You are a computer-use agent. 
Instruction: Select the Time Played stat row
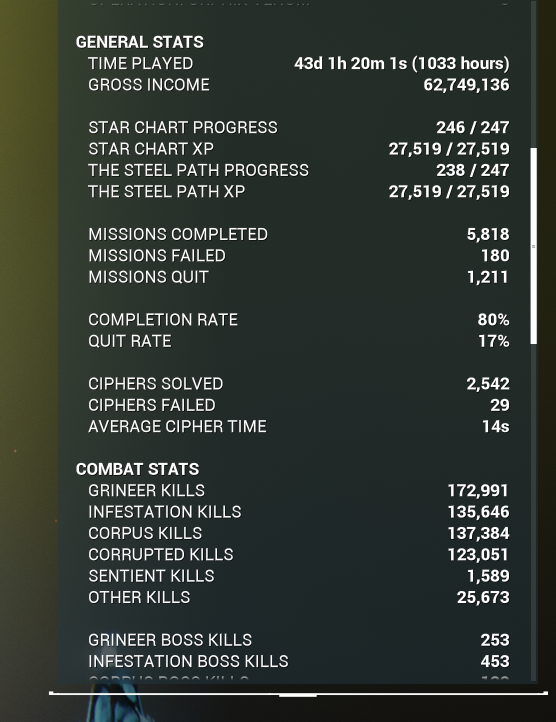pos(298,63)
